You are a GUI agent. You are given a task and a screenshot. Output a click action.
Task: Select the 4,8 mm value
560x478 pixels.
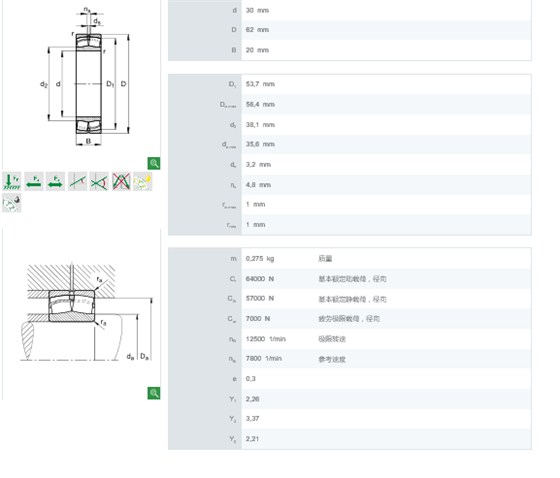point(258,185)
